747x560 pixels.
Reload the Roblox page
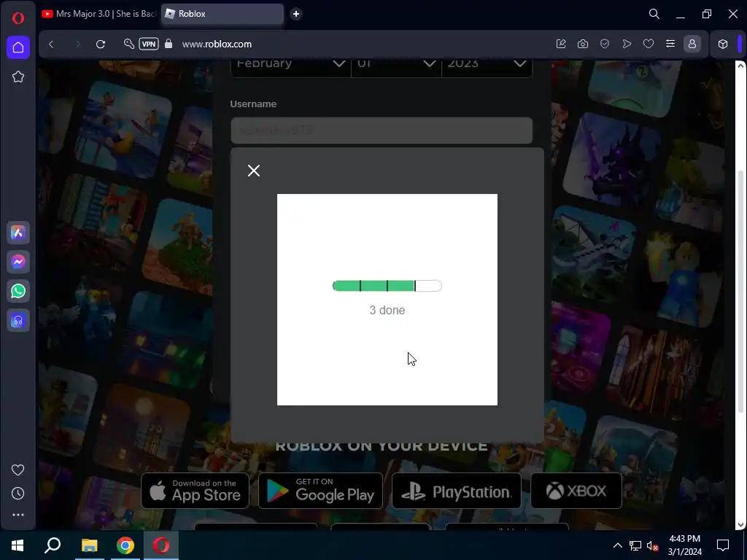pyautogui.click(x=101, y=44)
